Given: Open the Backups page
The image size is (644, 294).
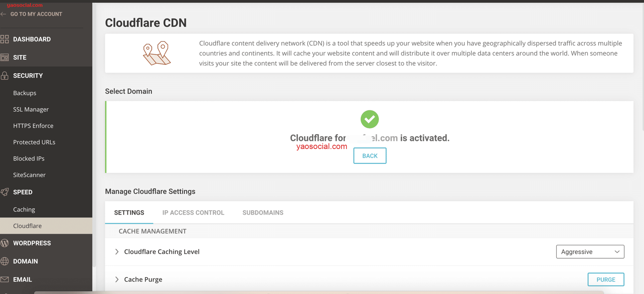Looking at the screenshot, I should pyautogui.click(x=25, y=93).
